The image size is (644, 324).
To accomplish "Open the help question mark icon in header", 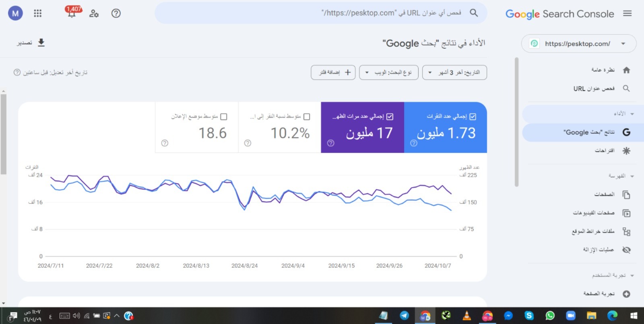I will point(116,13).
